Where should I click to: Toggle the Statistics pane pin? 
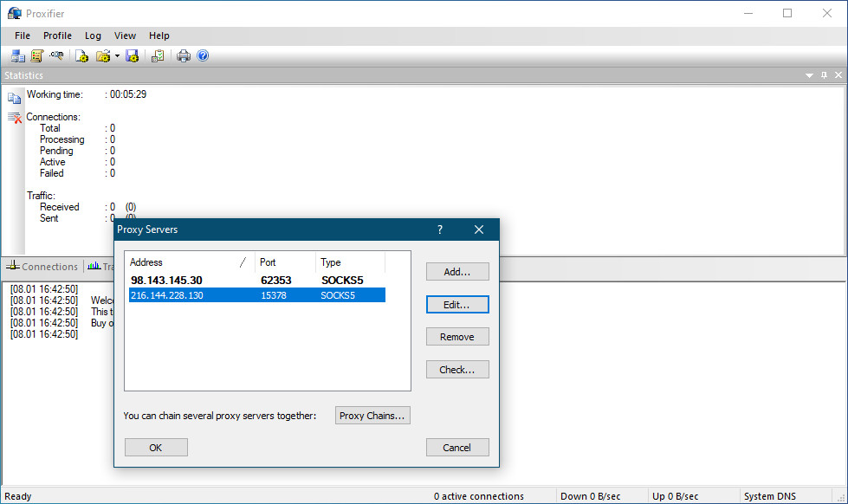coord(824,75)
